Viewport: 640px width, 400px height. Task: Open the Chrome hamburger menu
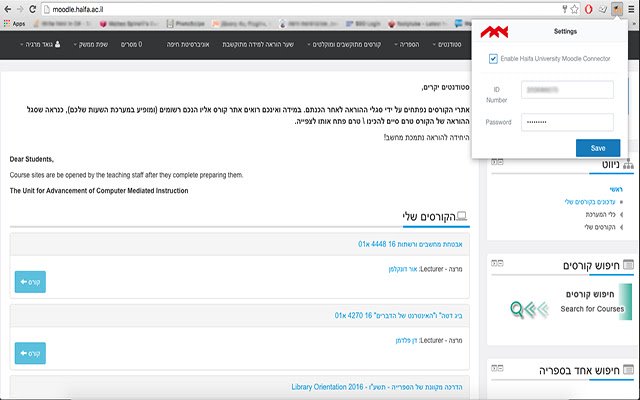631,9
